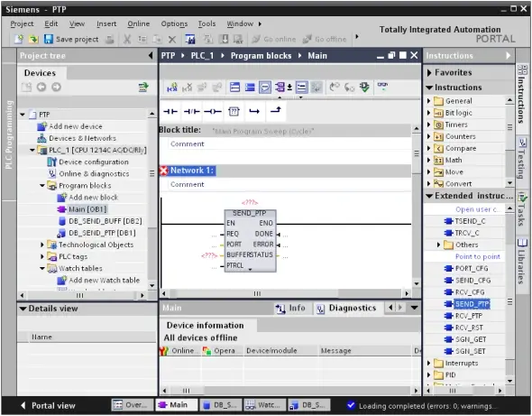Click the close branch icon
This screenshot has width=532, height=416.
click(276, 111)
